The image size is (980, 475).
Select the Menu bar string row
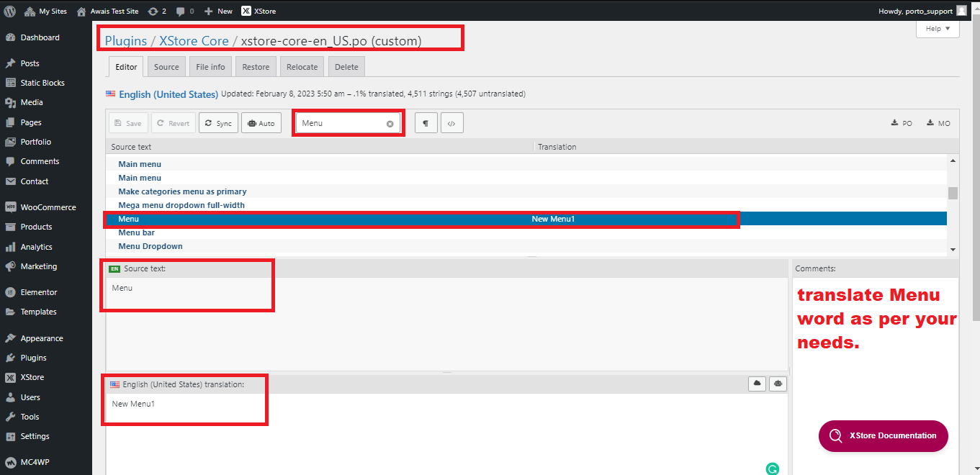[526, 232]
